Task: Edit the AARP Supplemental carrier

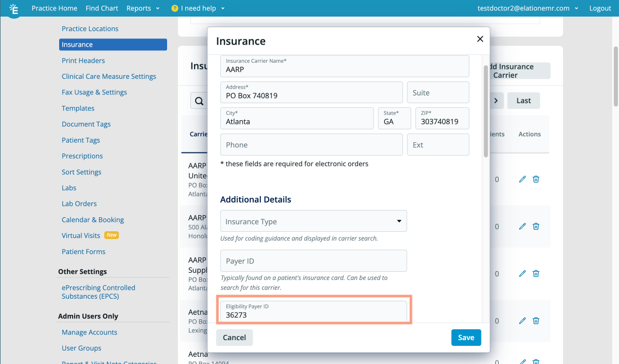Action: [x=522, y=273]
